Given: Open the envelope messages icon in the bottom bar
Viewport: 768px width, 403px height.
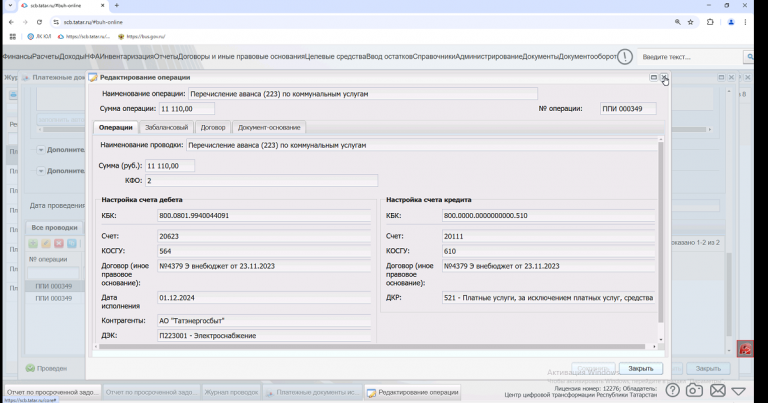Looking at the screenshot, I should coord(718,390).
